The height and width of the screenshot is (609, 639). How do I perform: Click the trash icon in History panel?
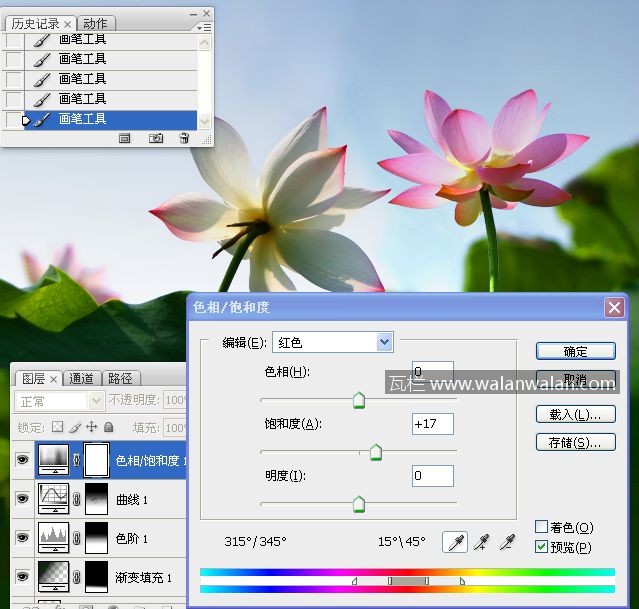(184, 138)
